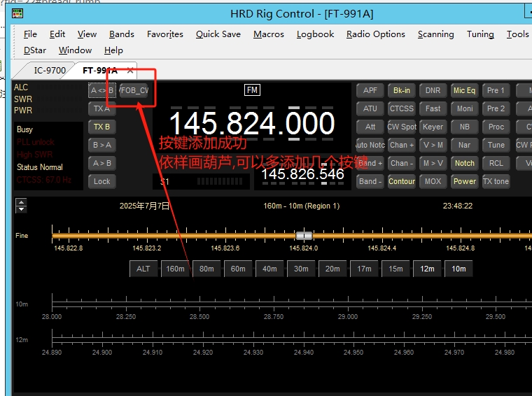Open the Quick Save menu
This screenshot has height=396, width=532.
pos(218,34)
